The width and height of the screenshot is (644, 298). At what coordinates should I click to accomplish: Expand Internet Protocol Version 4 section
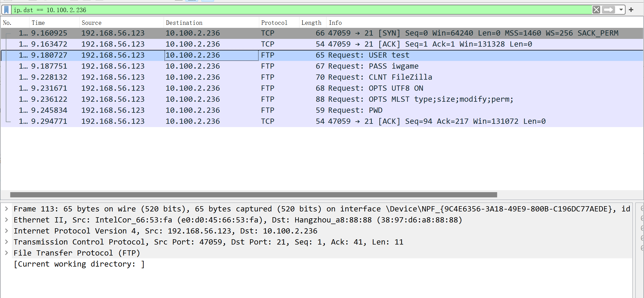pyautogui.click(x=6, y=231)
